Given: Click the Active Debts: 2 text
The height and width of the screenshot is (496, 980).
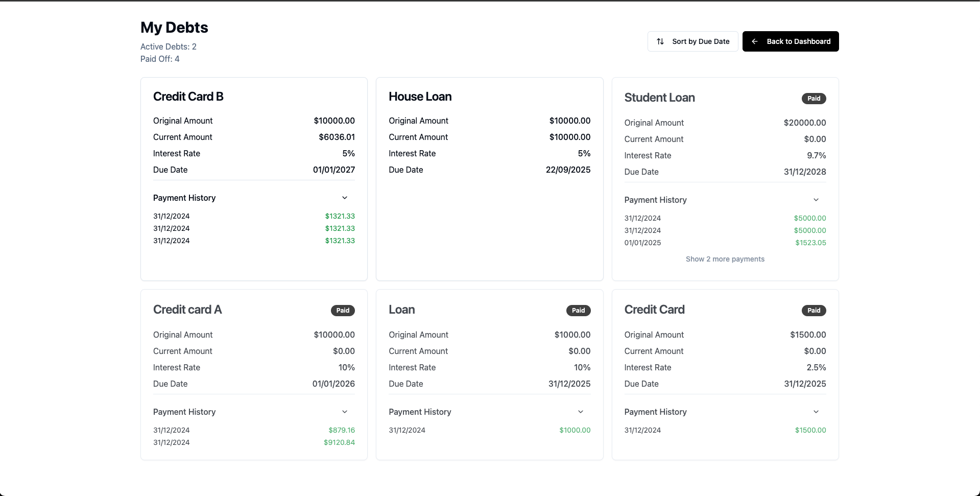Looking at the screenshot, I should point(169,46).
